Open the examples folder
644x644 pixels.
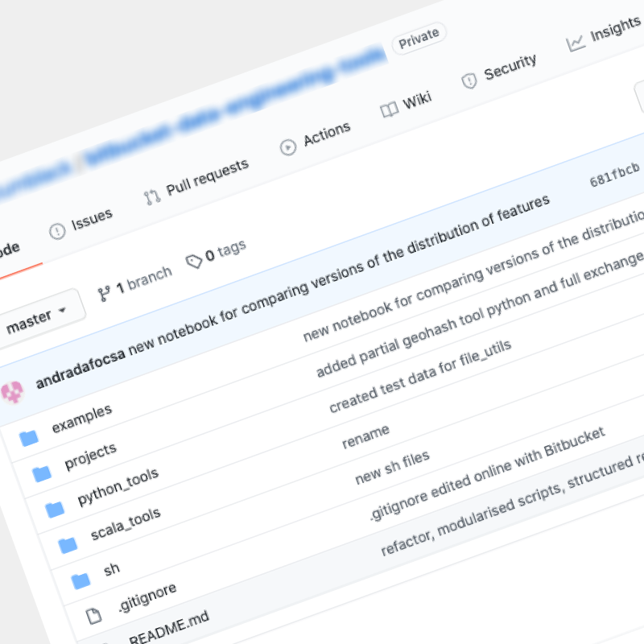click(x=82, y=419)
